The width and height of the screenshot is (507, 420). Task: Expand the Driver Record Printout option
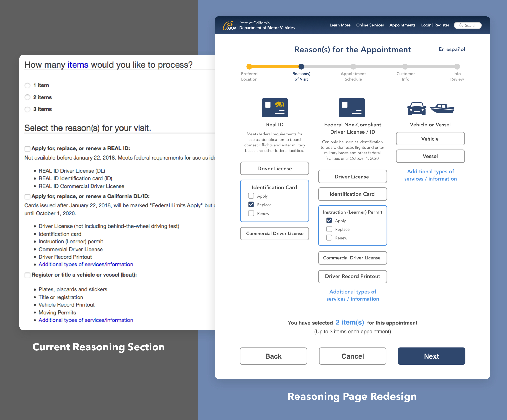[x=353, y=277]
